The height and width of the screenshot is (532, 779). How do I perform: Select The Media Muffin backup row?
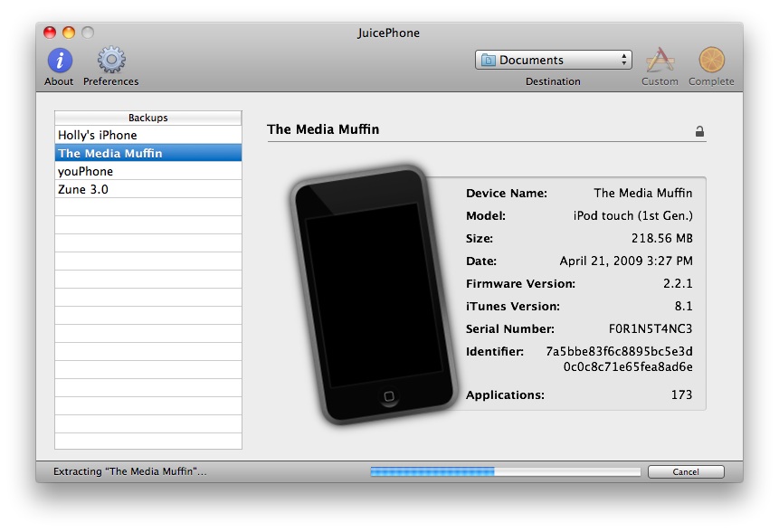[148, 153]
